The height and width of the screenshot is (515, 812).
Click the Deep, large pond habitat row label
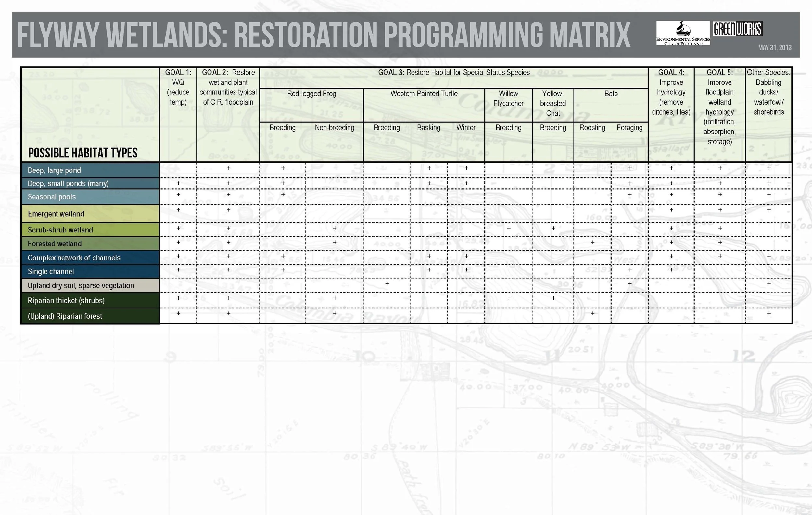54,170
